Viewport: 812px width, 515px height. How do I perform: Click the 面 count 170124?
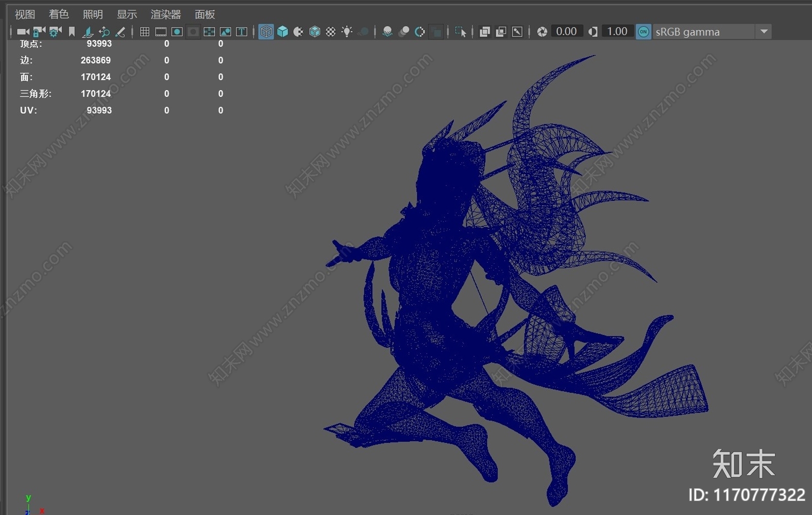point(96,77)
